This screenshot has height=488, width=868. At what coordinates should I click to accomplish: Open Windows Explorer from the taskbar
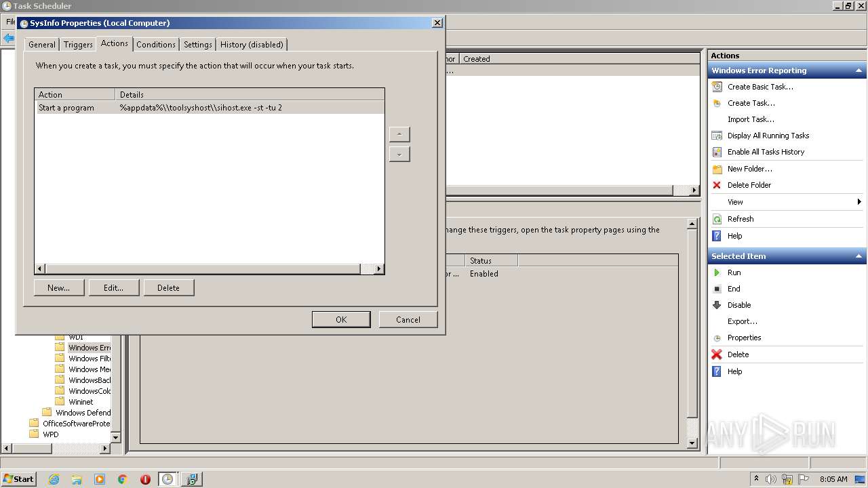click(x=77, y=479)
